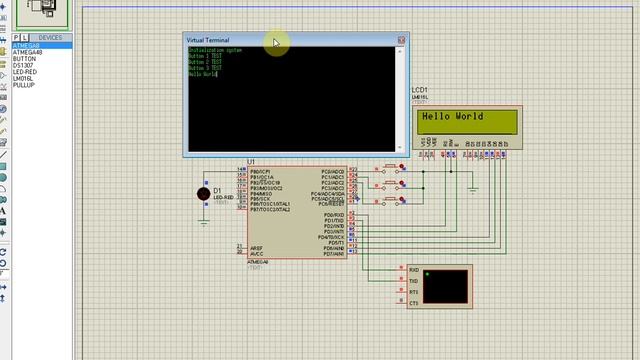Select the Voltage Probe tool
The width and height of the screenshot is (640, 360).
click(2, 120)
